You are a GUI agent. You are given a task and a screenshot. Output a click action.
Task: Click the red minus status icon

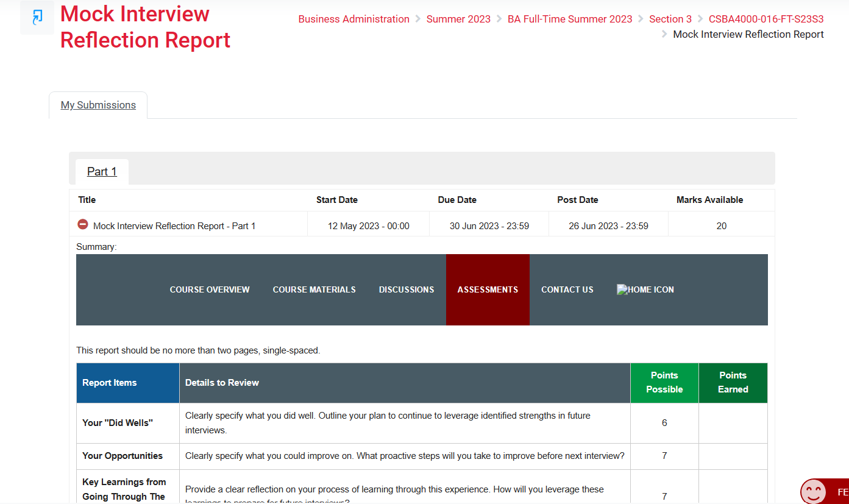[x=83, y=224]
